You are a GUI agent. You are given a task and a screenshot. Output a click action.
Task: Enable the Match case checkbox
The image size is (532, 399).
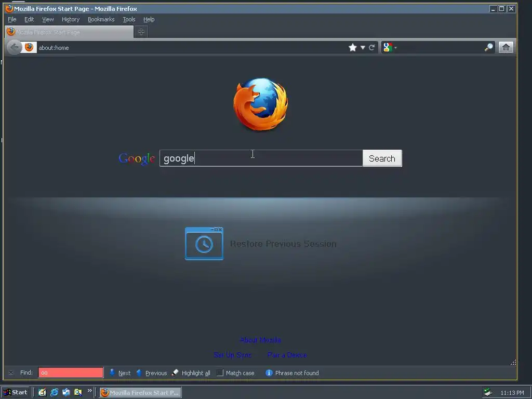(x=220, y=373)
